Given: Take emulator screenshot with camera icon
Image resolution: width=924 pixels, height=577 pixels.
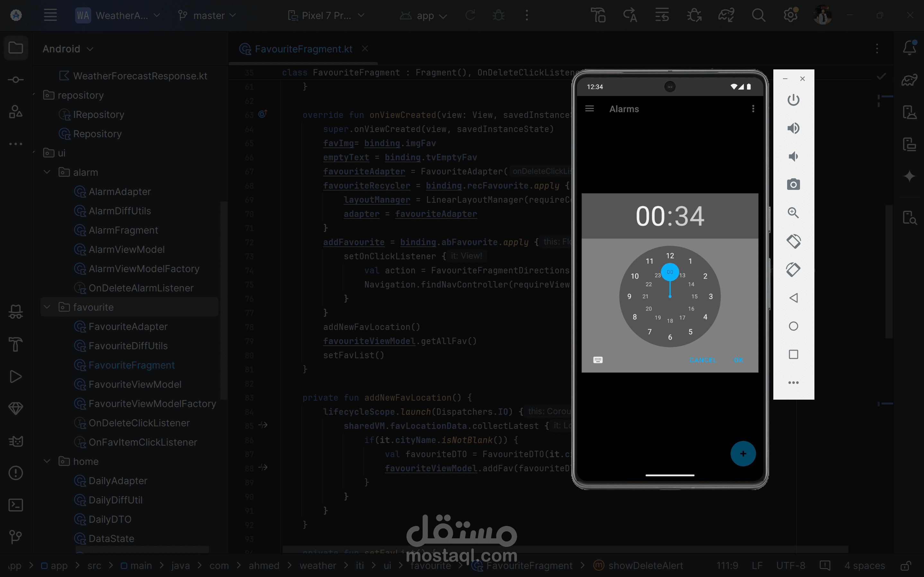Looking at the screenshot, I should click(793, 185).
